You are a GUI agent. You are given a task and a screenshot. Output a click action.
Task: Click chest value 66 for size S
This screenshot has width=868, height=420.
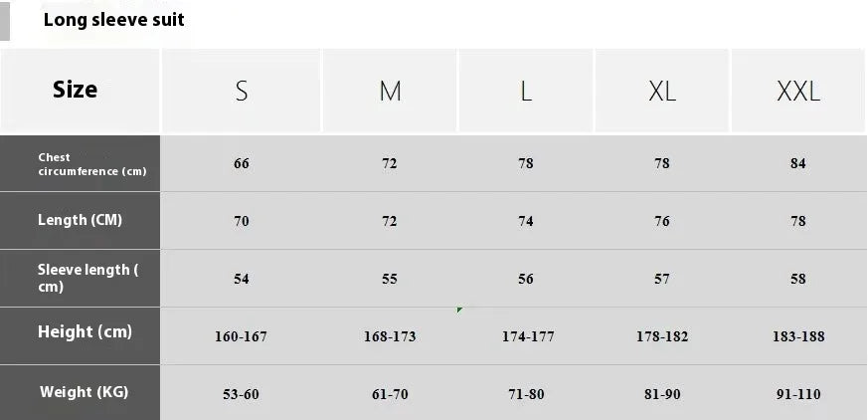242,164
